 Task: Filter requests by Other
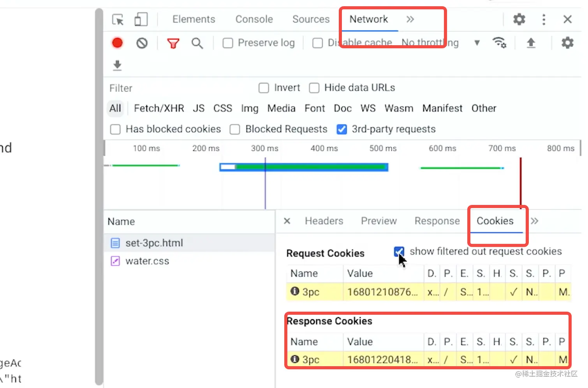pos(484,108)
